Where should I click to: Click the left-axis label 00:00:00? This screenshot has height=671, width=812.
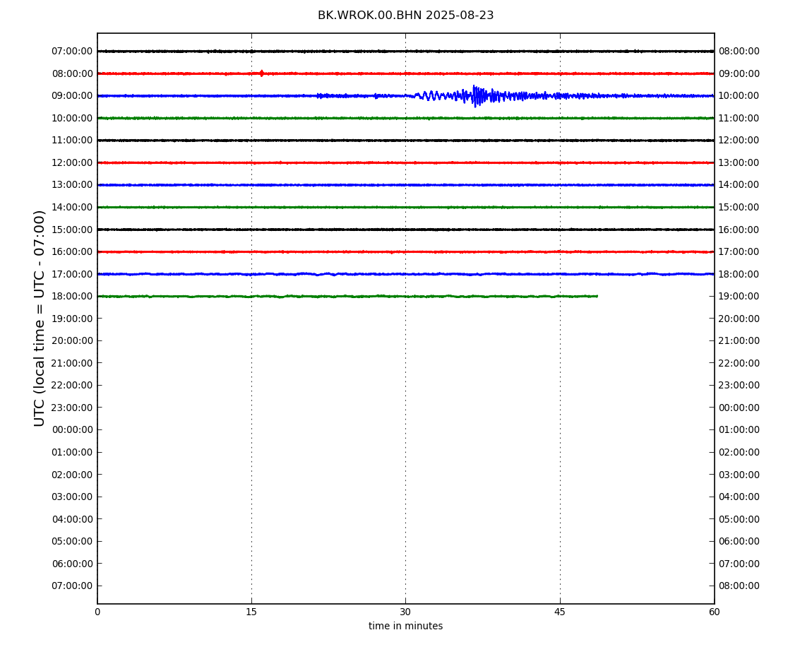point(73,430)
